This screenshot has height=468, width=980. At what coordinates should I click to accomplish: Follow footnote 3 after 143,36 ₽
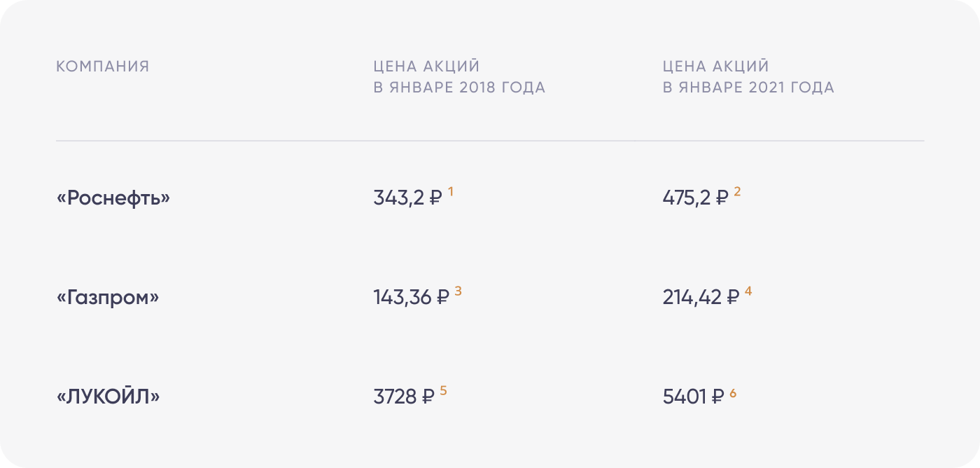pos(458,291)
